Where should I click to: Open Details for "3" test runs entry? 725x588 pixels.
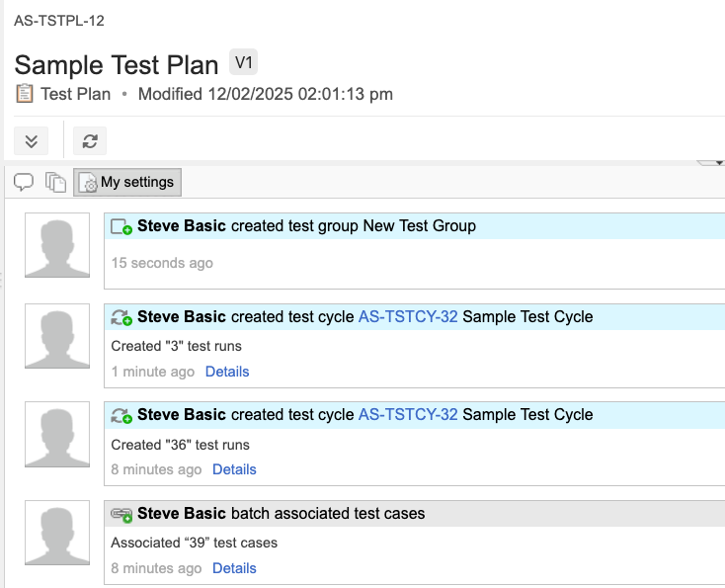click(x=227, y=372)
